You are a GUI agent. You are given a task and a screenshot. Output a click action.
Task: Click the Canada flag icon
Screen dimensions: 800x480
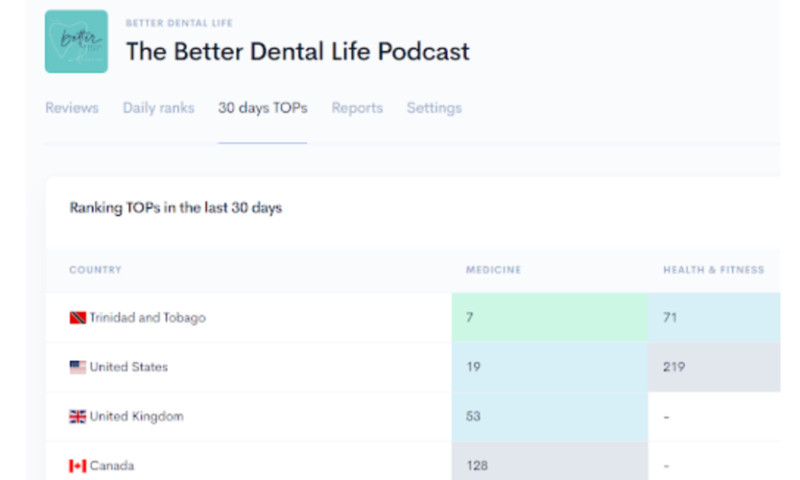coord(77,466)
